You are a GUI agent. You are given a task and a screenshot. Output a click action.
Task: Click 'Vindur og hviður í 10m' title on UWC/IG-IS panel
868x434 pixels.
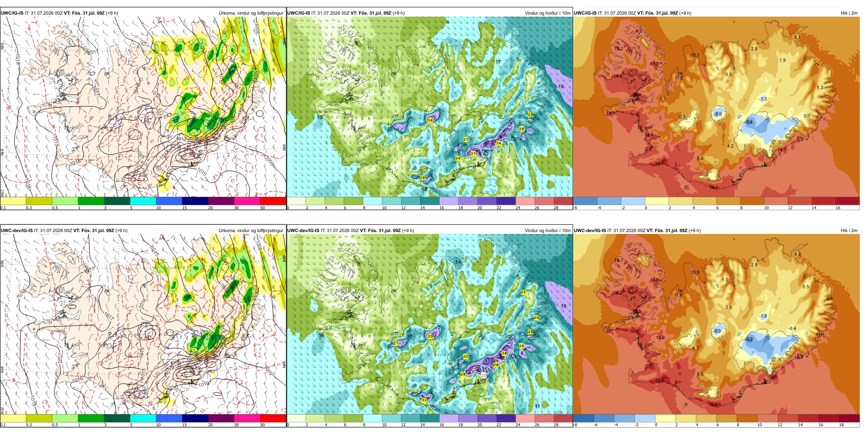(x=547, y=13)
